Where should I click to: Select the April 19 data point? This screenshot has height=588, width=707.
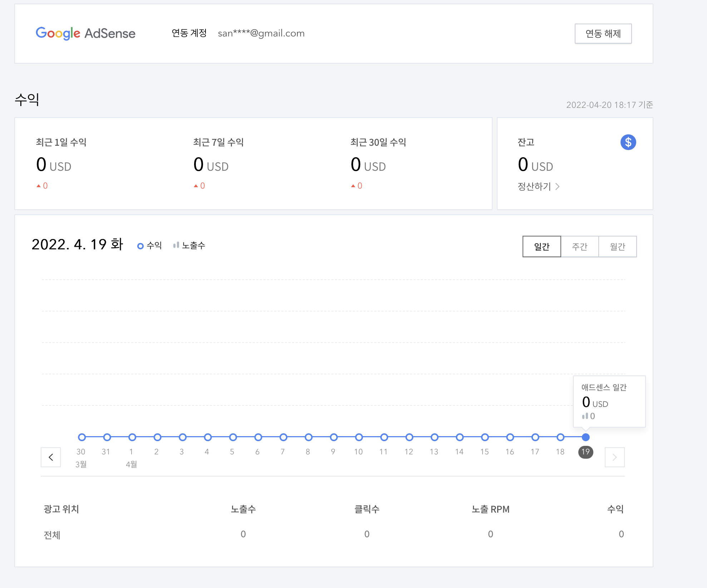585,437
